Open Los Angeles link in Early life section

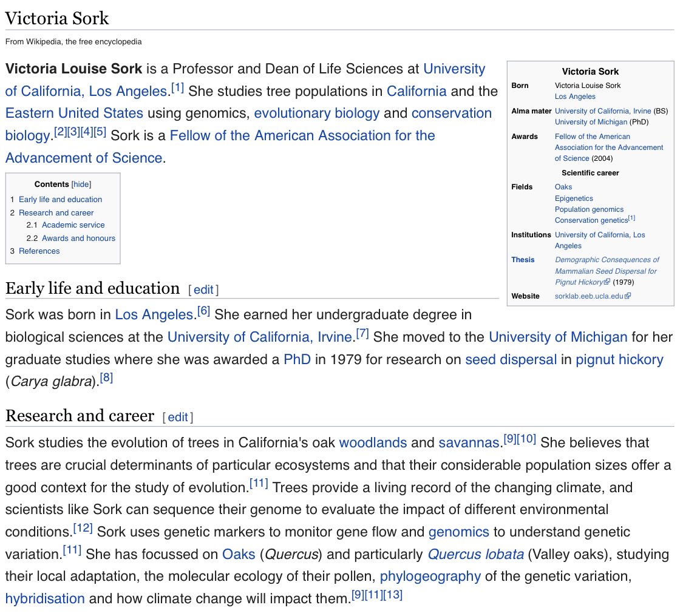click(154, 315)
